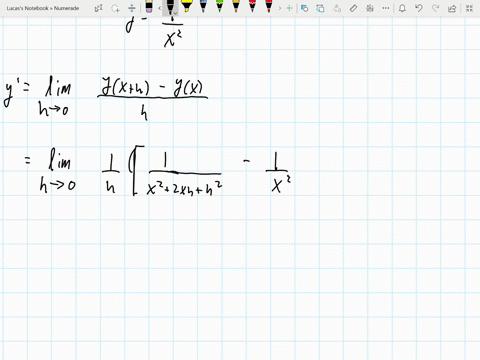This screenshot has width=480, height=360.
Task: Add a new pen with the plus button
Action: click(289, 8)
